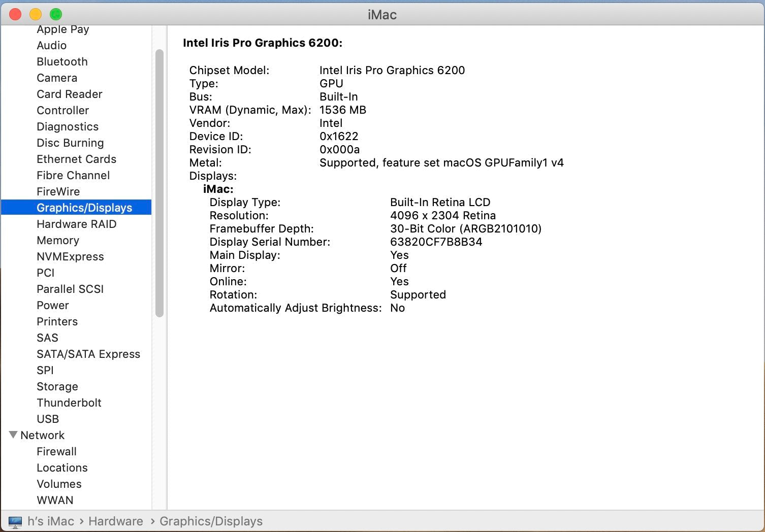
Task: Click the "Intel Iris Pro Graphics 6200:" heading
Action: coord(263,43)
